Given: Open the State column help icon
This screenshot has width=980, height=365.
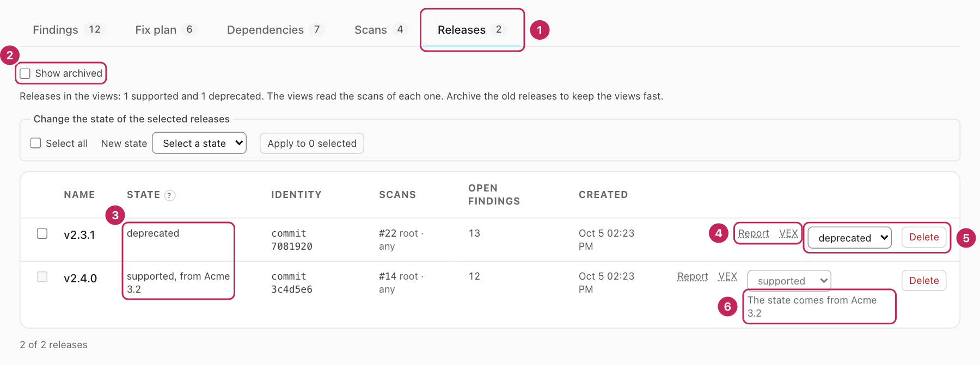Looking at the screenshot, I should tap(170, 195).
